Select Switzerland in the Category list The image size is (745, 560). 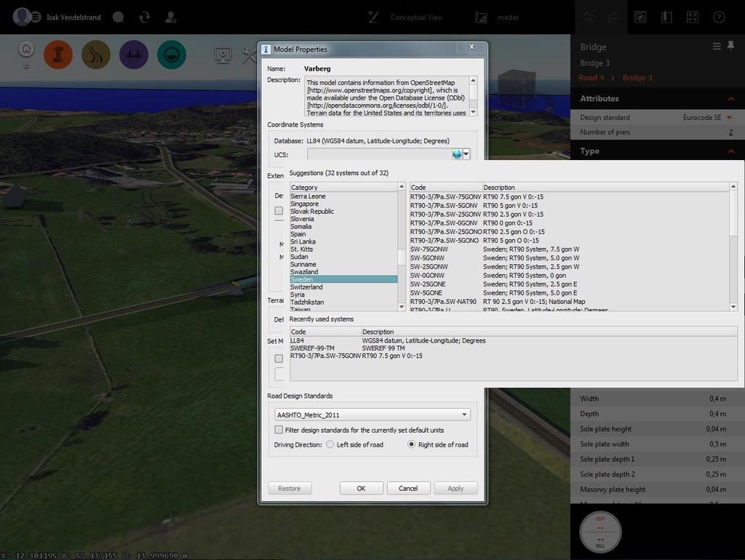[x=343, y=287]
